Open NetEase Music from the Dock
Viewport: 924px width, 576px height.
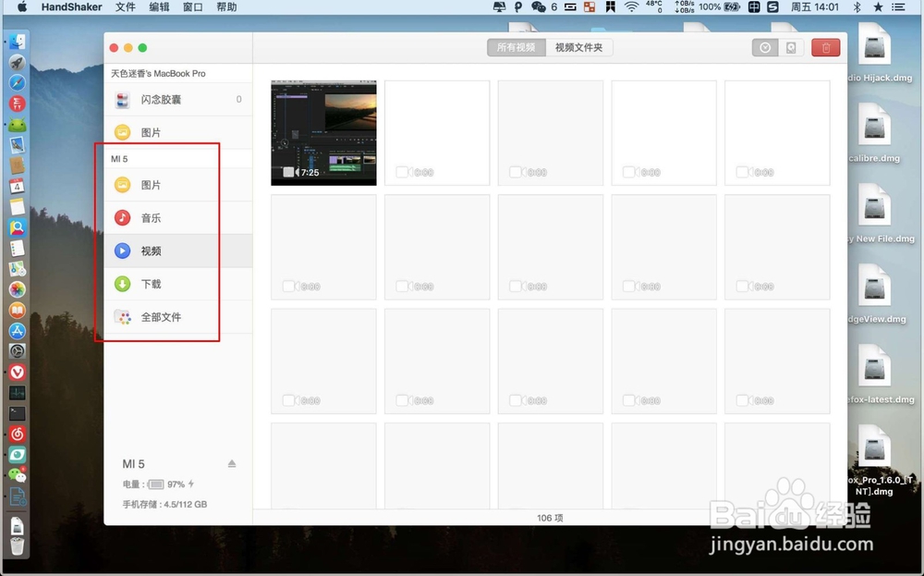click(x=17, y=434)
